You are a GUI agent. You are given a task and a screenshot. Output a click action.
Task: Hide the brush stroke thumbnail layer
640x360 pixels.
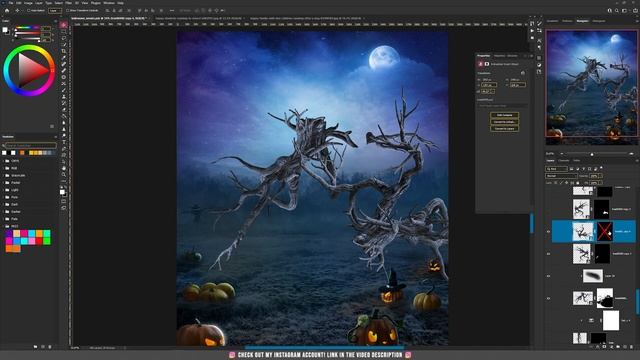coord(548,276)
